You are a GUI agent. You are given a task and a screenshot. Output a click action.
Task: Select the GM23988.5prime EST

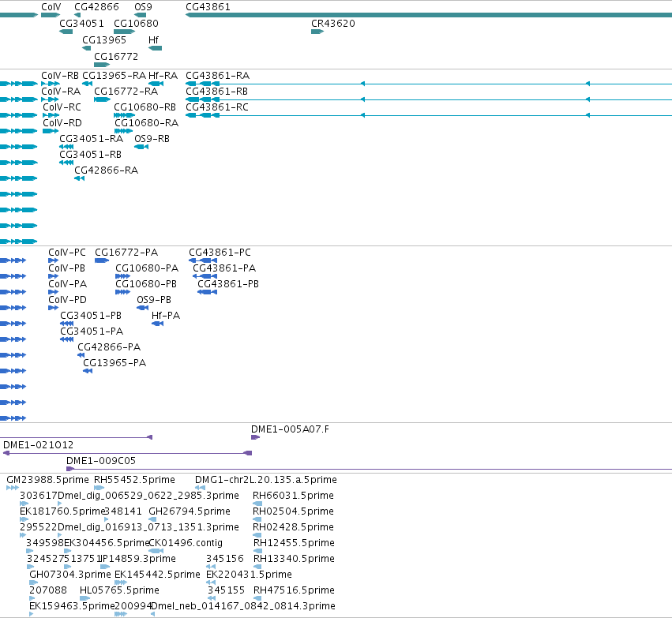[13, 488]
